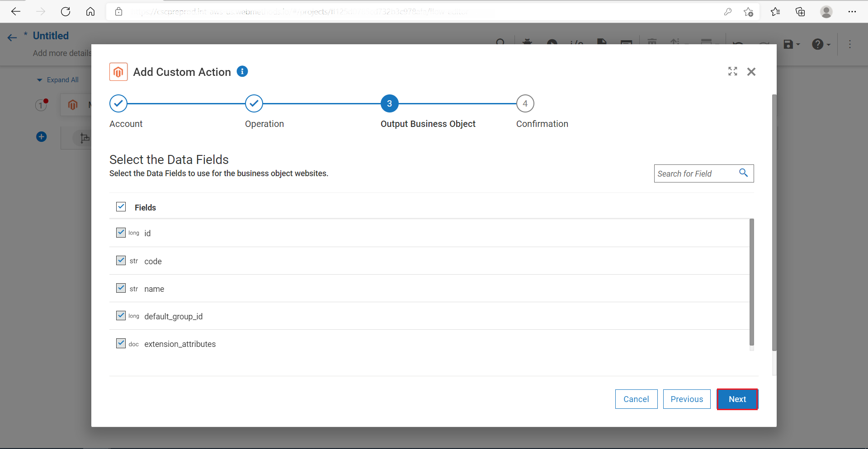Open saved passwords key icon in address bar

click(x=728, y=12)
